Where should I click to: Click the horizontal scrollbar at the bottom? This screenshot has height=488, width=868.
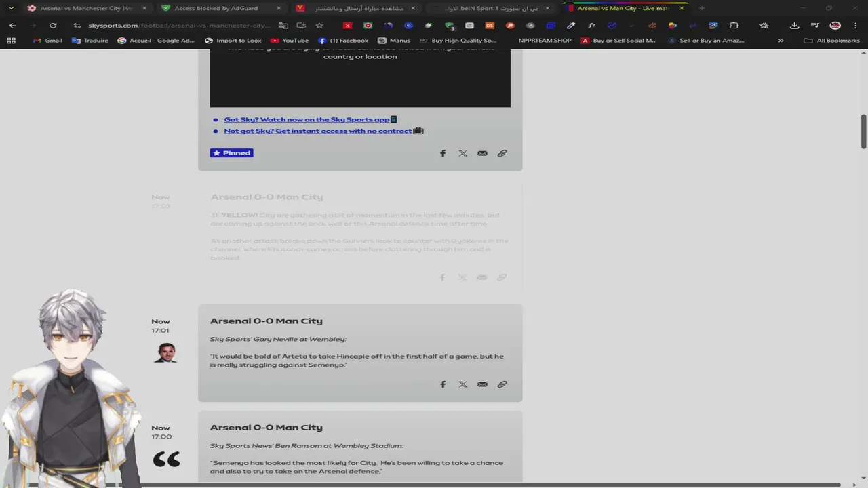point(434,485)
